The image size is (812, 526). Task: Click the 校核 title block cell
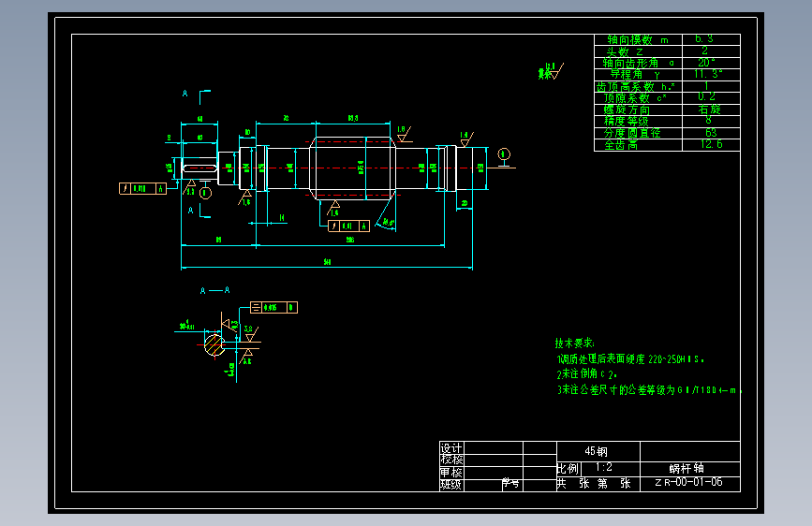click(x=451, y=460)
